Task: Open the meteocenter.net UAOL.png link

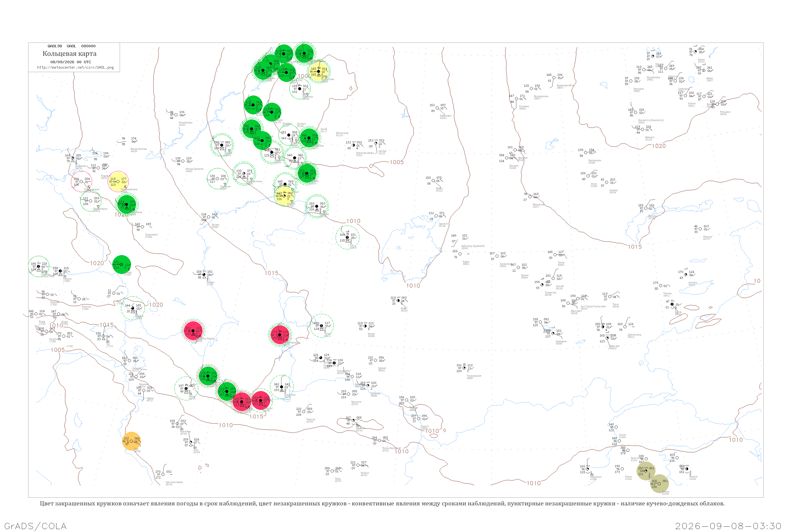Action: pyautogui.click(x=75, y=68)
